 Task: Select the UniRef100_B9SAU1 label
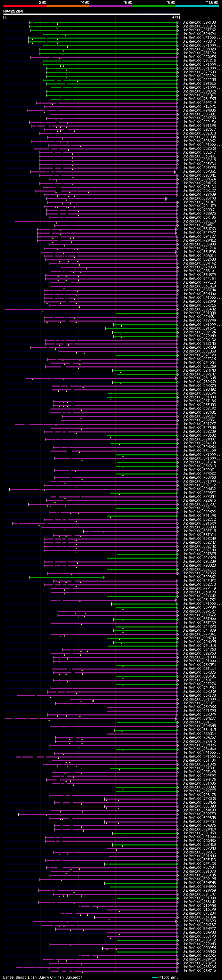coord(199,114)
